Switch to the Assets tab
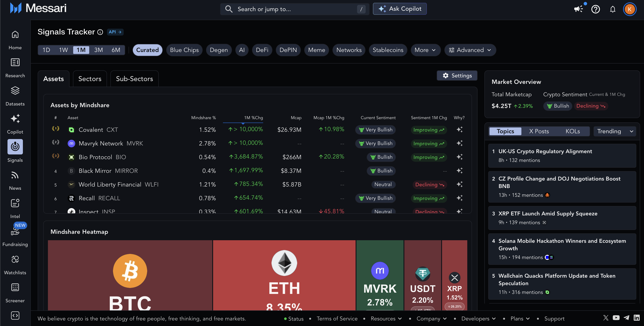 tap(53, 79)
